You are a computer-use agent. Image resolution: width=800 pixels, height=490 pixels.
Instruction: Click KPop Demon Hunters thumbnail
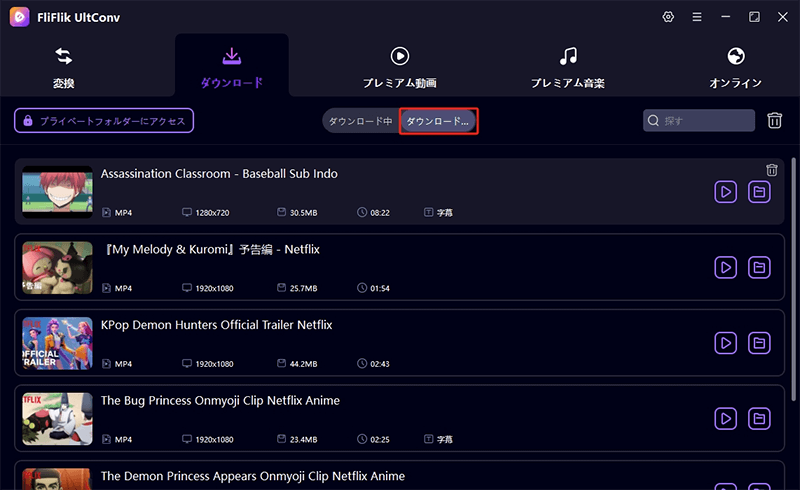click(58, 343)
